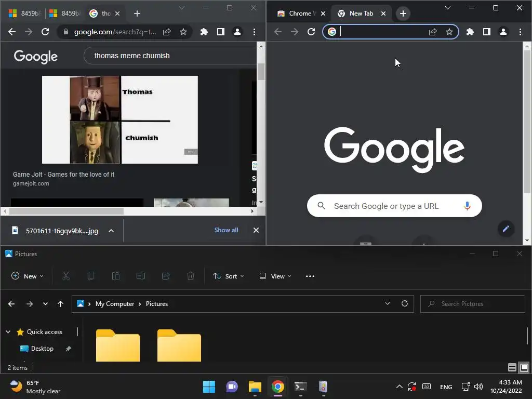532x399 pixels.
Task: Customize the New Tab page with pencil icon
Action: (506, 229)
